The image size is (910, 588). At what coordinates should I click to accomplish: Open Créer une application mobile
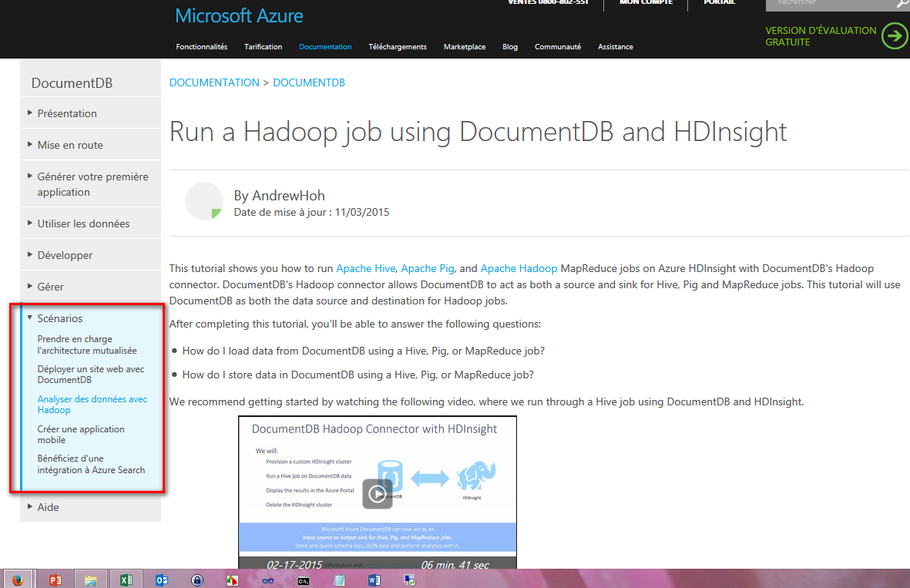(81, 434)
